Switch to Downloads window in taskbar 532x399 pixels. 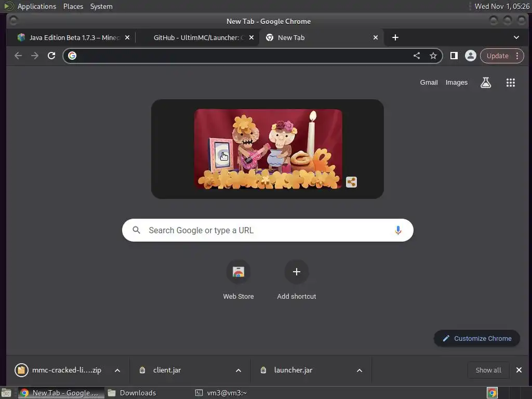point(131,393)
